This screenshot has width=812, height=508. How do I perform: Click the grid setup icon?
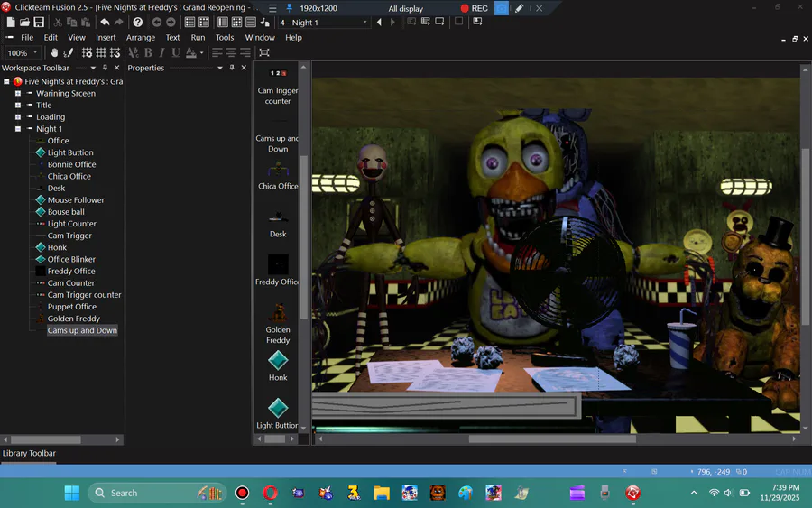click(87, 52)
